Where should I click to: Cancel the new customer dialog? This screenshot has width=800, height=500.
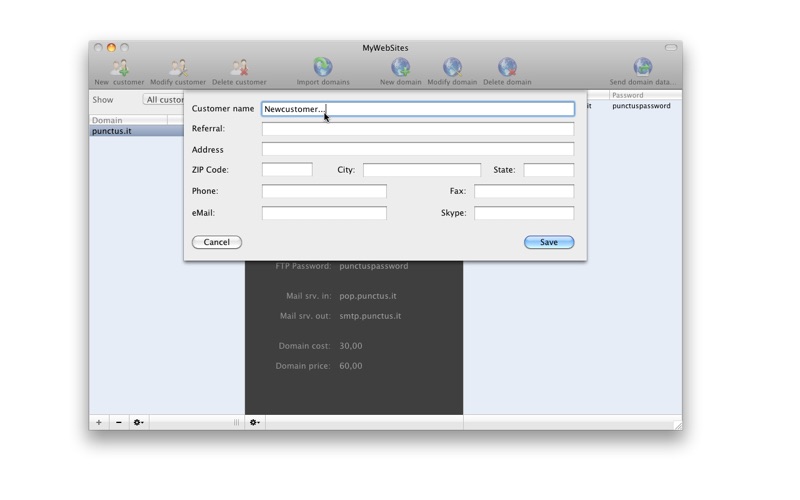(217, 242)
